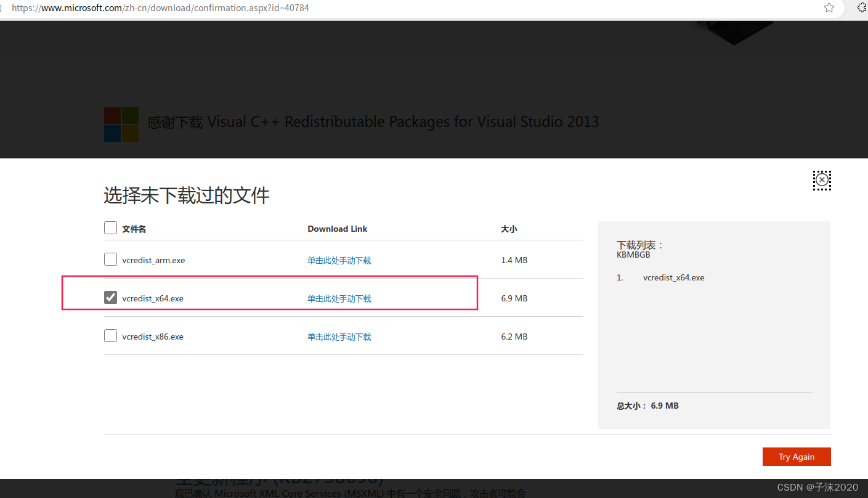Image resolution: width=868 pixels, height=498 pixels.
Task: Select the vcredist_arm.exe file name
Action: 153,261
